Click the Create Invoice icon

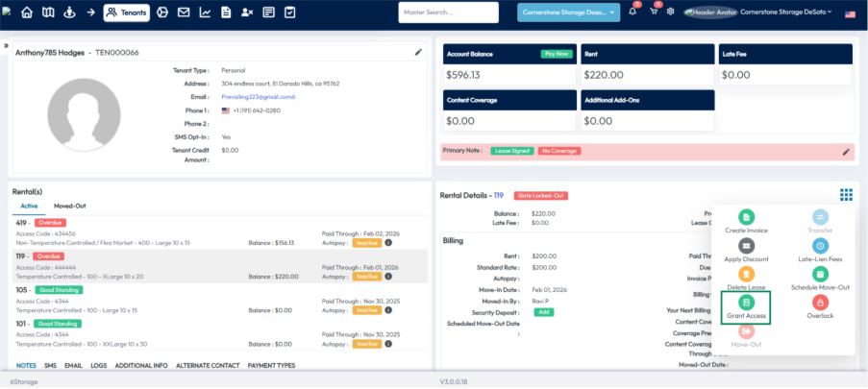(x=746, y=218)
